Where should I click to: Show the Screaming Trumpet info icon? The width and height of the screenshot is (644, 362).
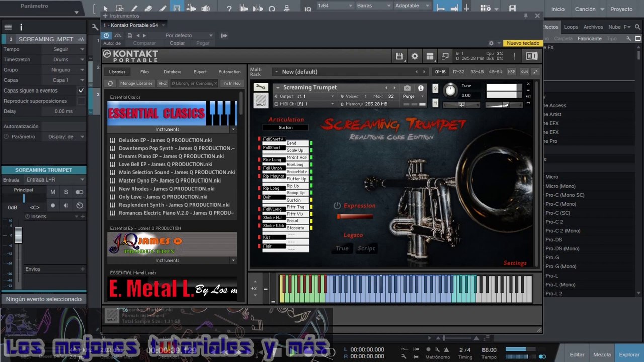[421, 88]
